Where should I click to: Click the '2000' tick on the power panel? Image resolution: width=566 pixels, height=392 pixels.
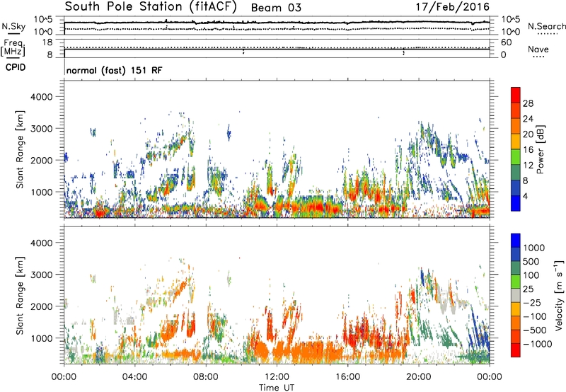tap(41, 160)
